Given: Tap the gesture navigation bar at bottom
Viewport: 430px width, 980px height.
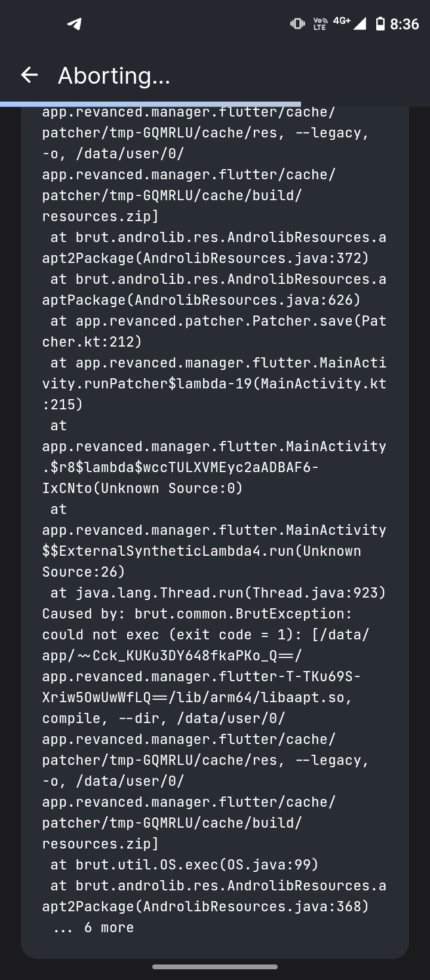Looking at the screenshot, I should [215, 966].
